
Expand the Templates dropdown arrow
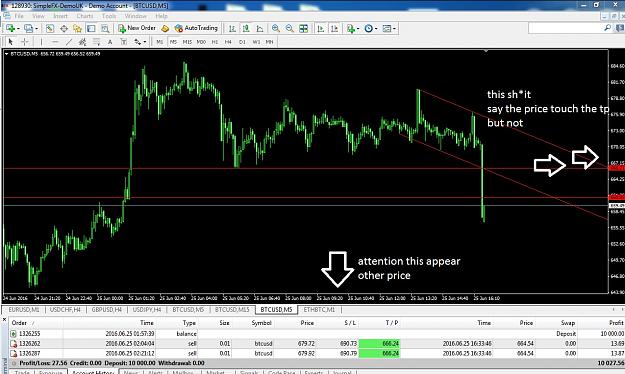click(x=394, y=29)
